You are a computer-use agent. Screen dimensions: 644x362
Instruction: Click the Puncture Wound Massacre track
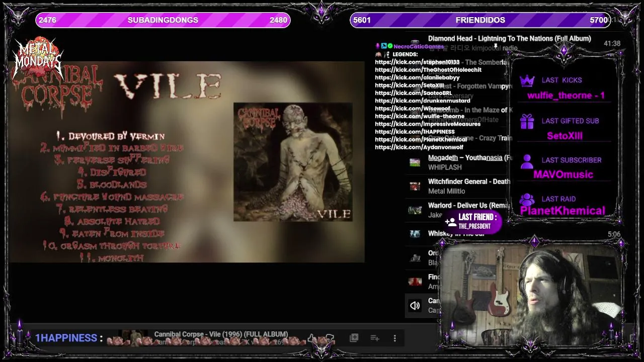[112, 197]
